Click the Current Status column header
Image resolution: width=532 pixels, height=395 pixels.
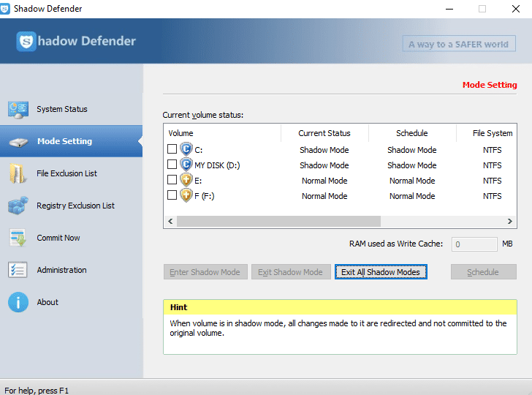pos(324,133)
